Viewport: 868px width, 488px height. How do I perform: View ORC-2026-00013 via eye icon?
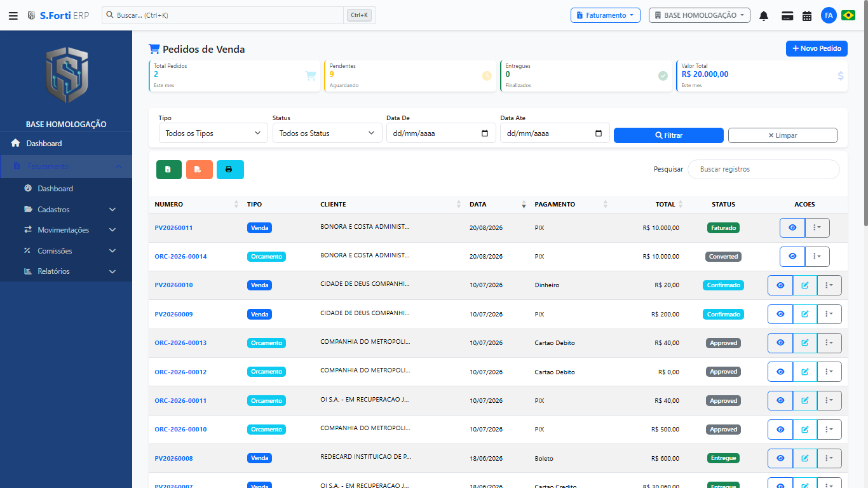click(780, 342)
